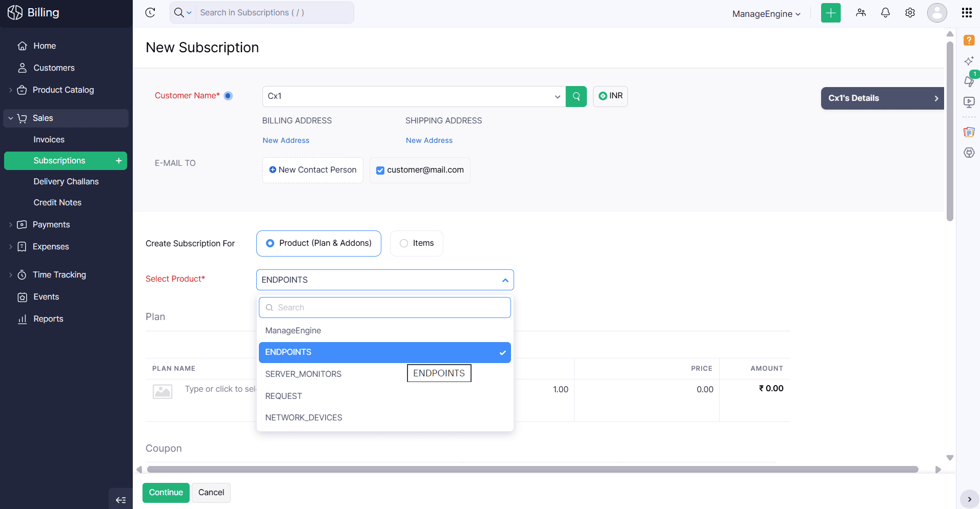Expand Cx1's Details panel
980x509 pixels.
coord(882,98)
